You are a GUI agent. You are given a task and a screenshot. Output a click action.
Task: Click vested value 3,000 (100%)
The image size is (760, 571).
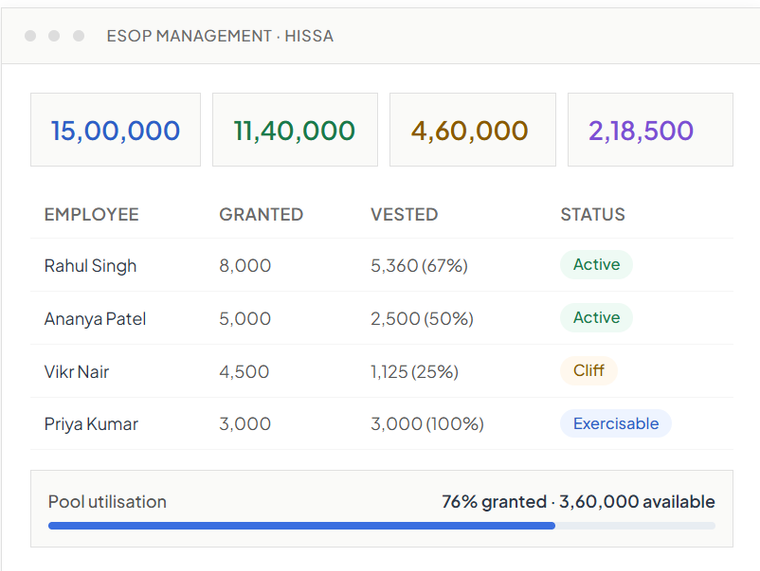point(427,424)
